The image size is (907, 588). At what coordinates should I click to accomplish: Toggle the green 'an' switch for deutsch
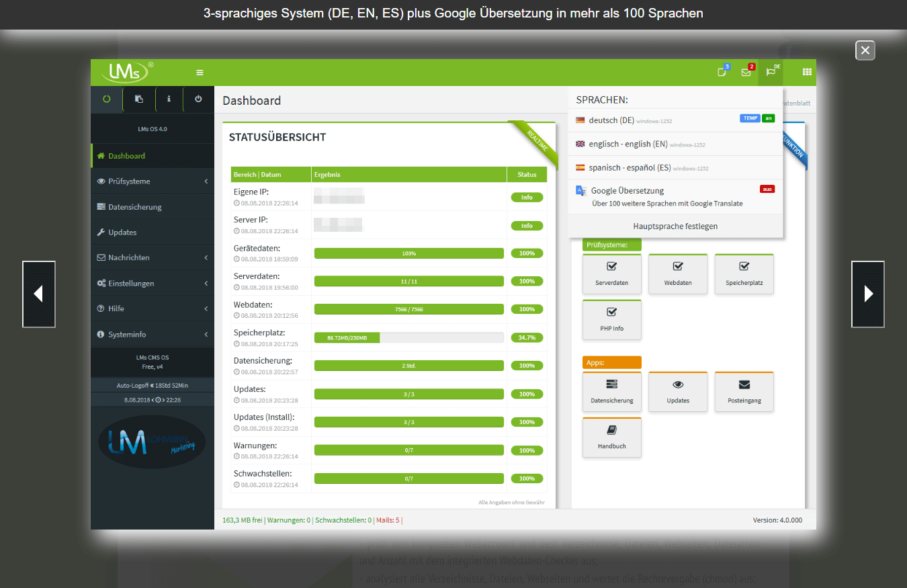tap(769, 118)
